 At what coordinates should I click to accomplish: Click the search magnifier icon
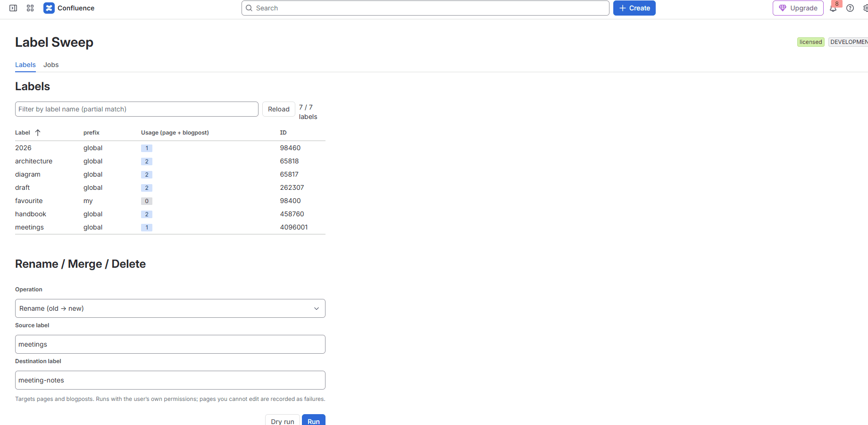tap(249, 8)
